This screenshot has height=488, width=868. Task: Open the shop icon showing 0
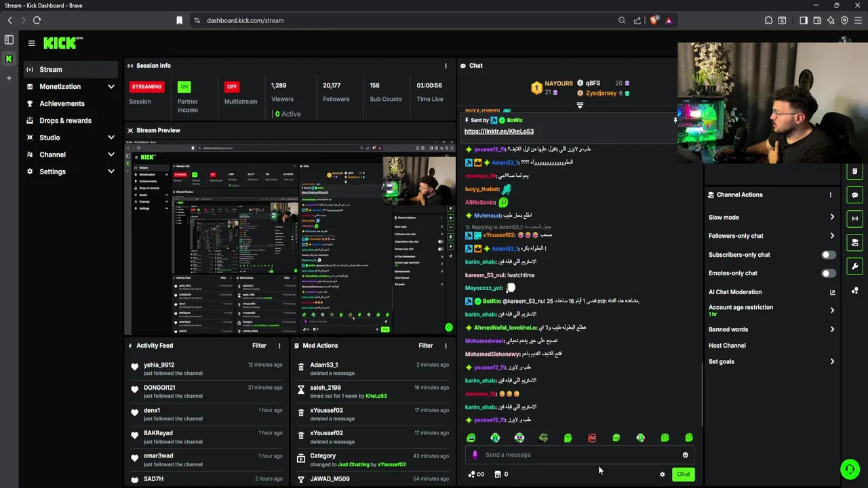click(501, 474)
